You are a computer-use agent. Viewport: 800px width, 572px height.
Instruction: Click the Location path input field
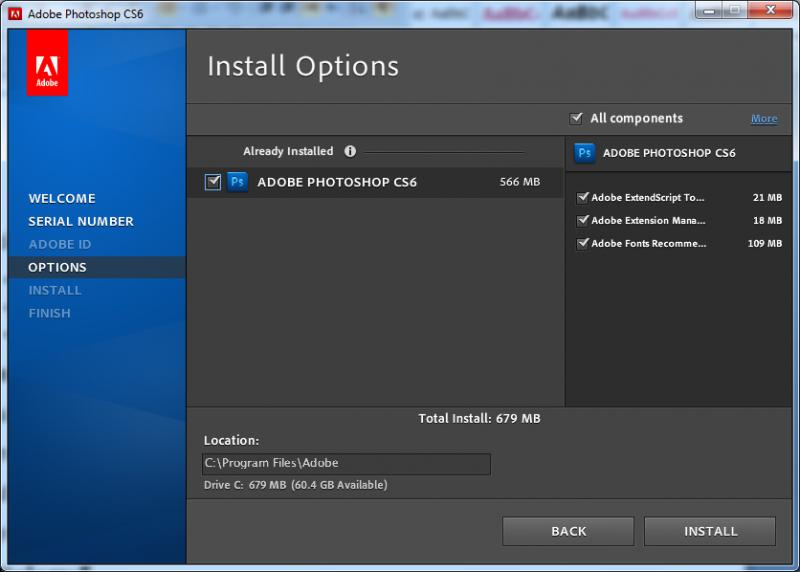[x=346, y=464]
